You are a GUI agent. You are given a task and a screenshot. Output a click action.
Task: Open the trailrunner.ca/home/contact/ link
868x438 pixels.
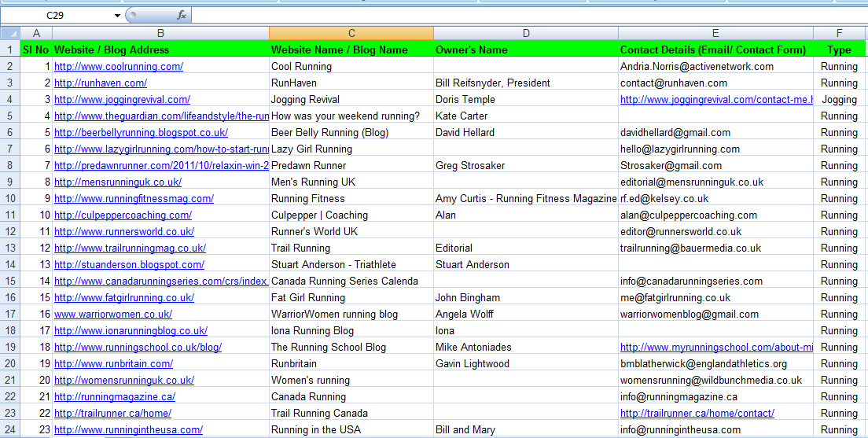tap(697, 414)
